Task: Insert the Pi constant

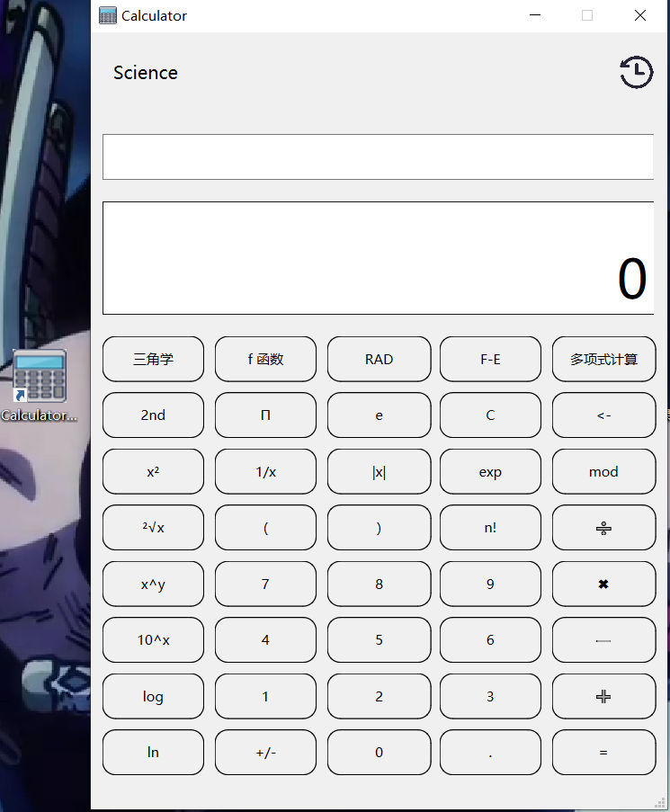Action: click(265, 415)
